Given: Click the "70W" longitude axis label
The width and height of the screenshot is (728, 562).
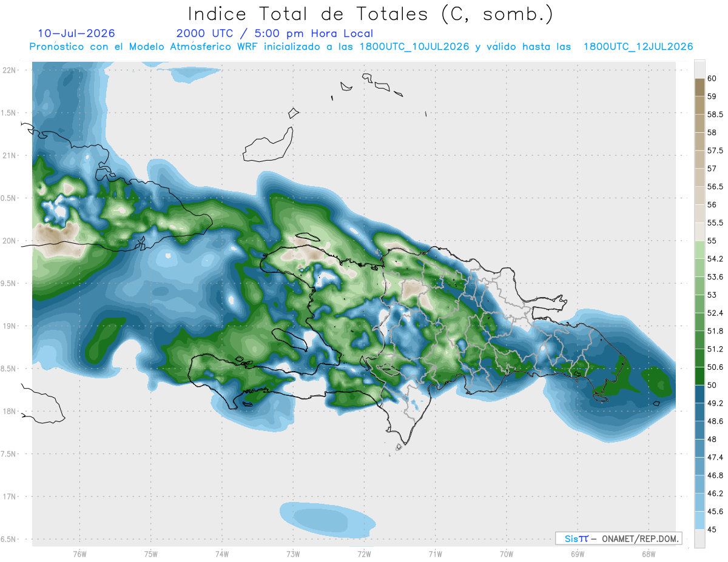Looking at the screenshot, I should (506, 554).
